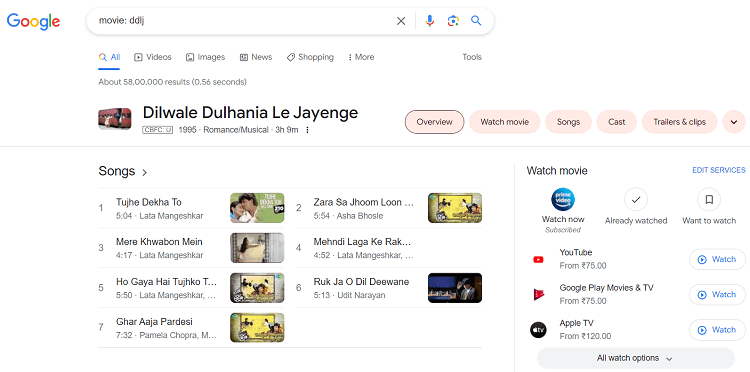Click Ruk Ja O Dil Deewane thumbnail
The width and height of the screenshot is (750, 372).
click(x=455, y=288)
